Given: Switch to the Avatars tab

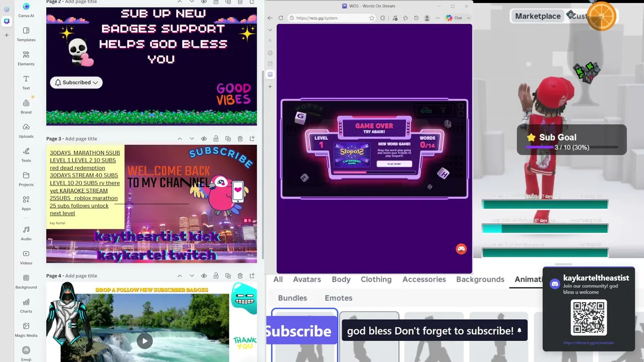Looking at the screenshot, I should [307, 280].
